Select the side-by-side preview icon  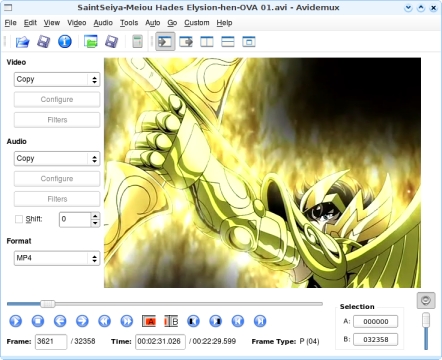pos(207,42)
